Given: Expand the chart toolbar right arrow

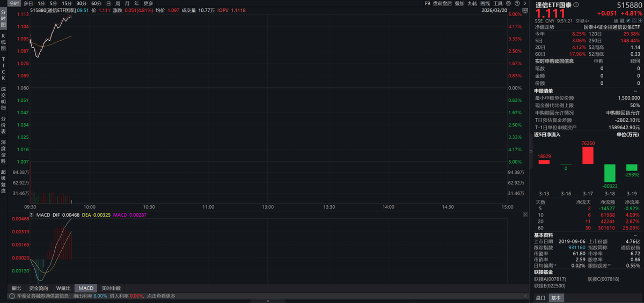Looking at the screenshot, I should pos(524,3).
